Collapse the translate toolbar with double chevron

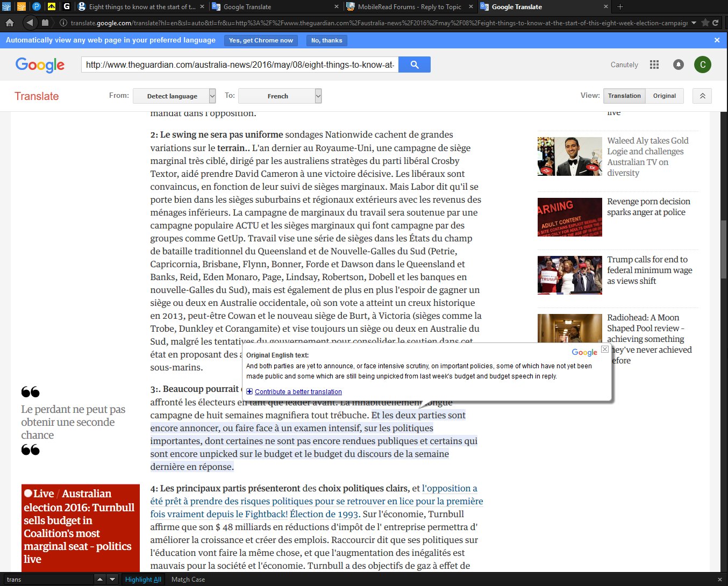coord(702,96)
